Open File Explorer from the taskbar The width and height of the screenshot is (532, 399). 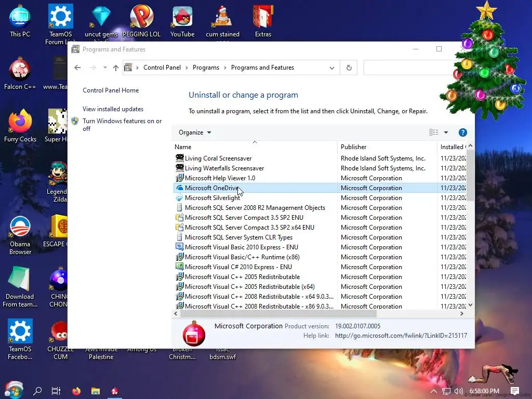[96, 391]
